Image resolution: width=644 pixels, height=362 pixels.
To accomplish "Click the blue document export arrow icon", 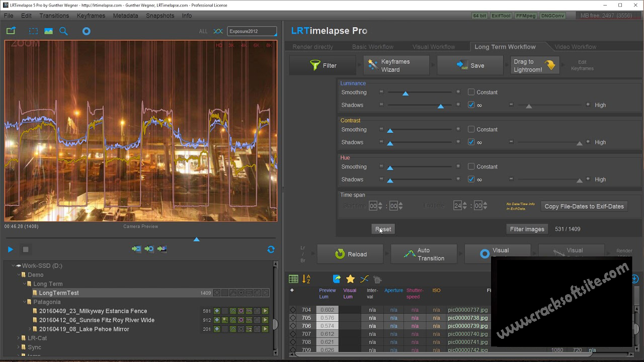I will pos(337,279).
